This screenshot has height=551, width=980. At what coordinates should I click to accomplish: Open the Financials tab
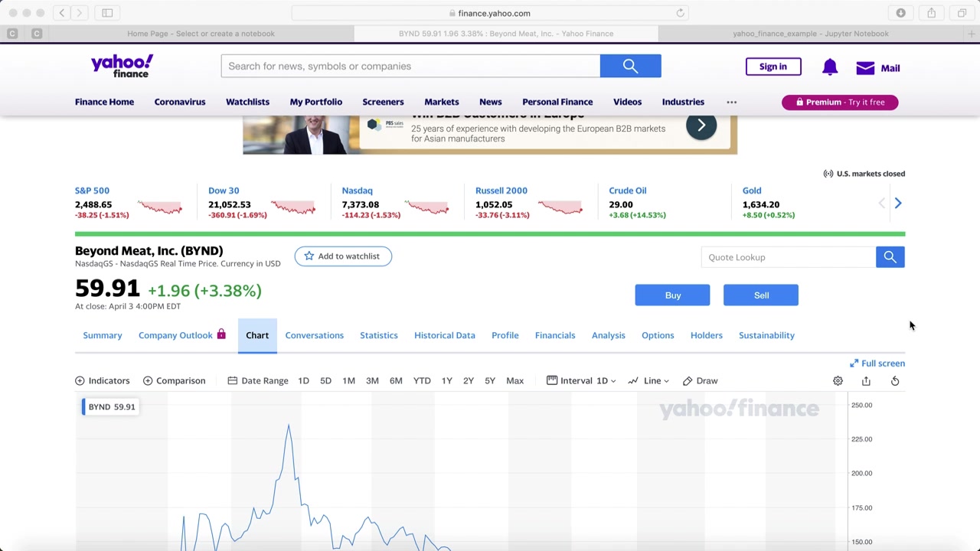[x=555, y=335]
